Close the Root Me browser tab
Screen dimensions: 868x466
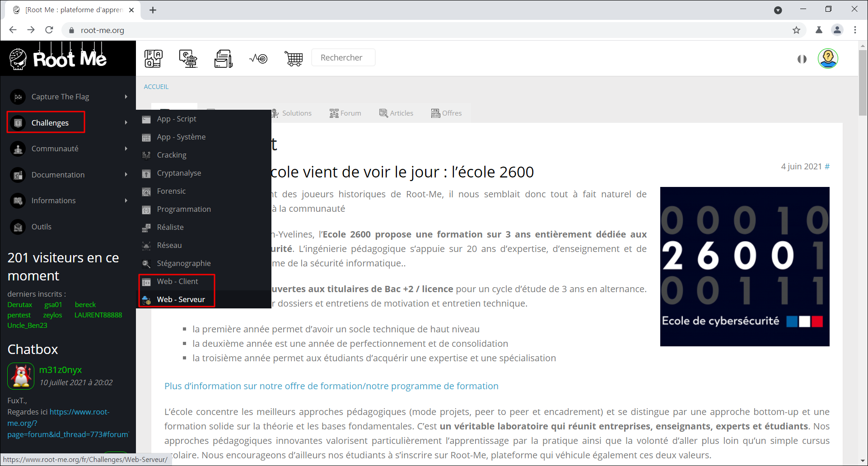pyautogui.click(x=131, y=10)
